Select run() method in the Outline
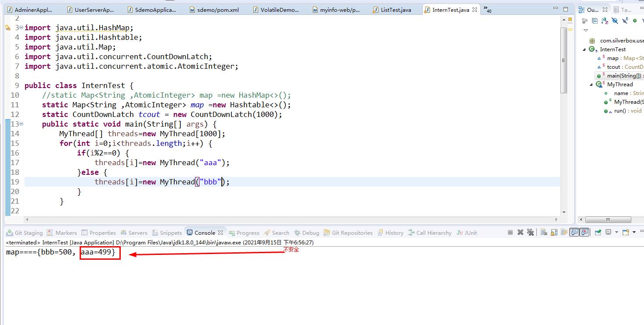Viewport: 644px width, 325px height. (623, 111)
